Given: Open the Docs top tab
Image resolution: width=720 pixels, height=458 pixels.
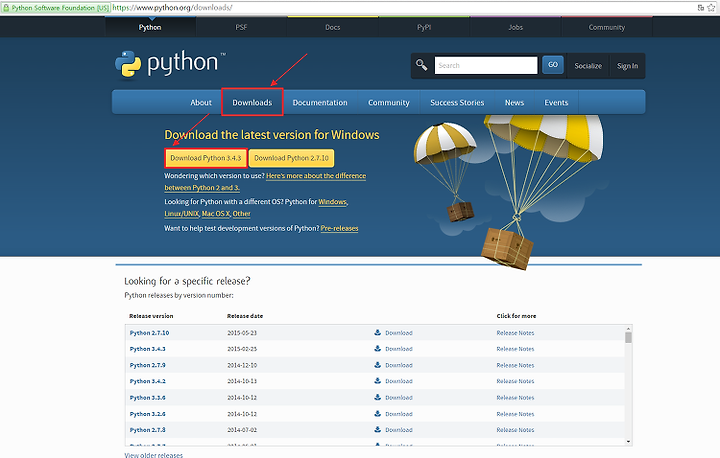Looking at the screenshot, I should [x=333, y=27].
